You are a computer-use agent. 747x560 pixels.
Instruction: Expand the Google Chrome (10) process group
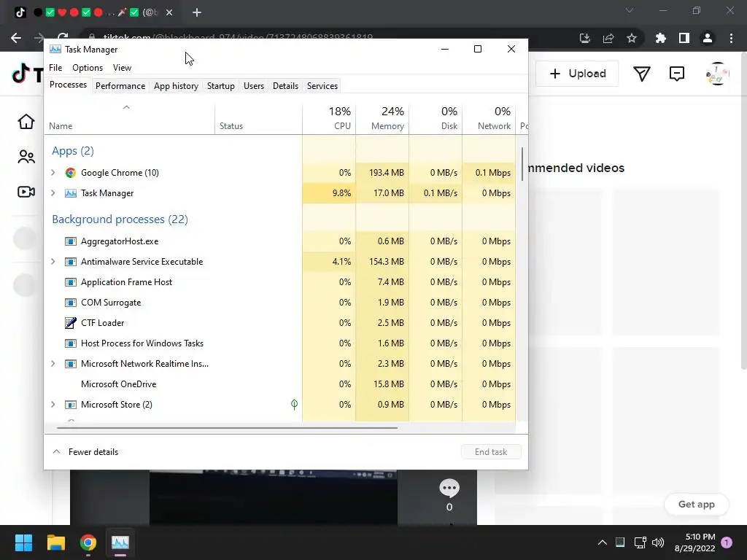pos(53,172)
